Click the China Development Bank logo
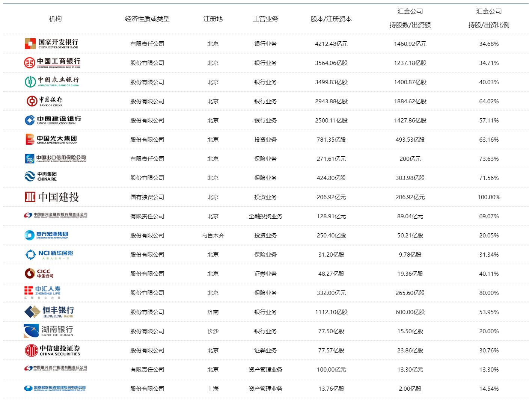The width and height of the screenshot is (532, 402). pyautogui.click(x=52, y=44)
